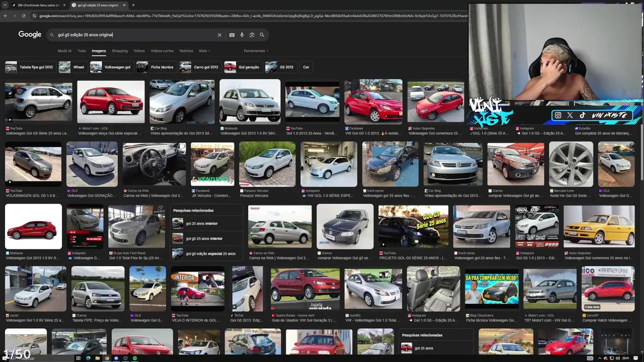Open the TikTok icon in stream overlay
This screenshot has width=644, height=362.
(x=582, y=115)
